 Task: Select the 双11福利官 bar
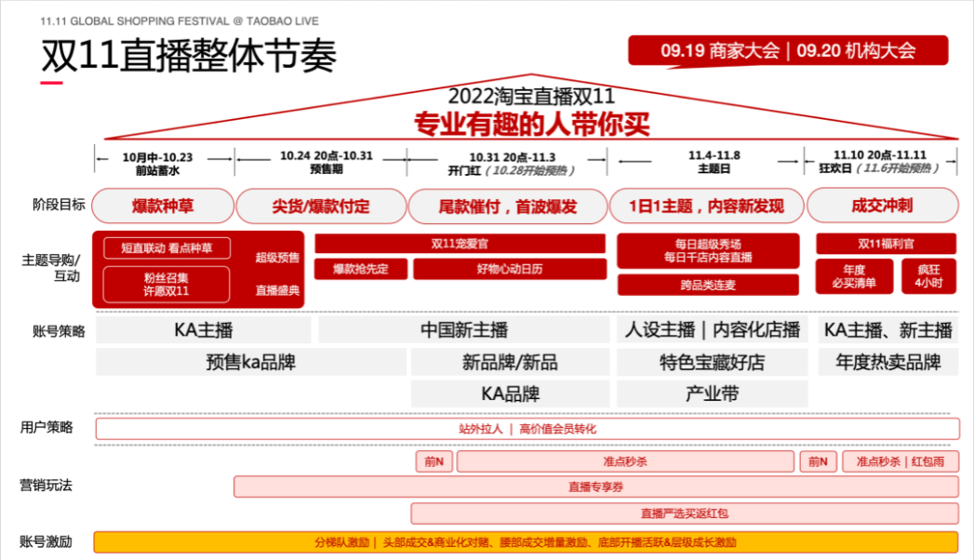[886, 244]
